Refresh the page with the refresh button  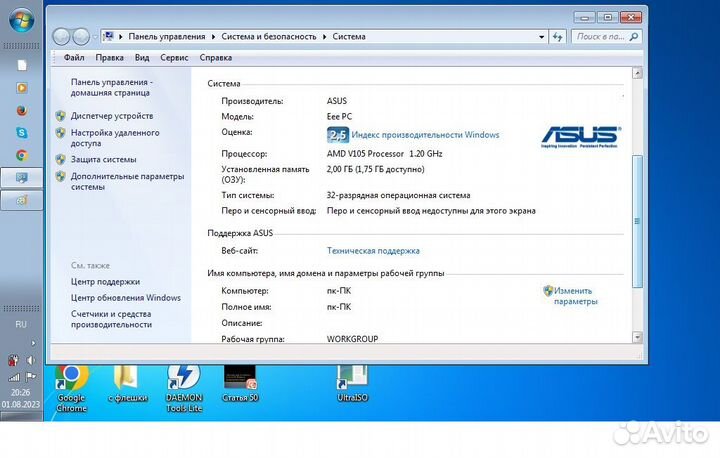point(558,37)
